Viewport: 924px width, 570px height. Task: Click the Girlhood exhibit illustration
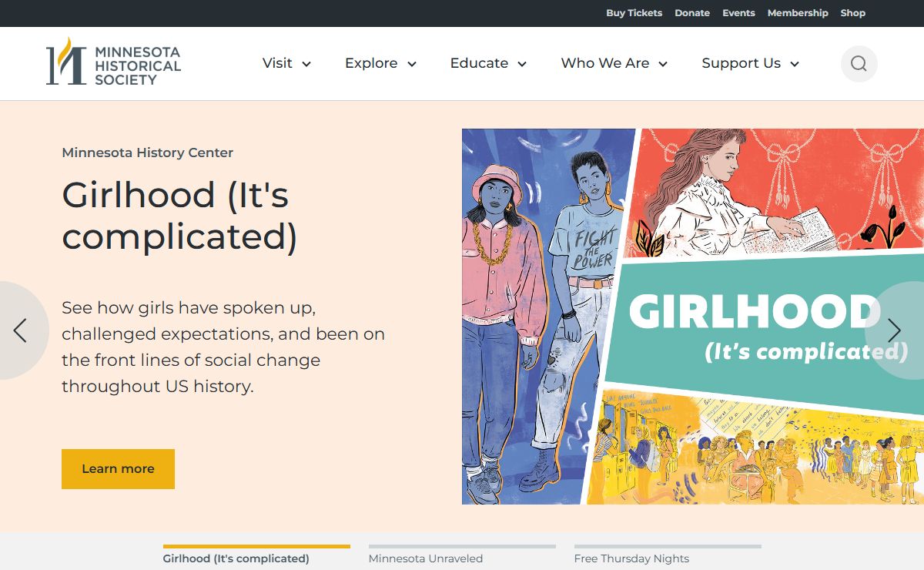coord(693,317)
